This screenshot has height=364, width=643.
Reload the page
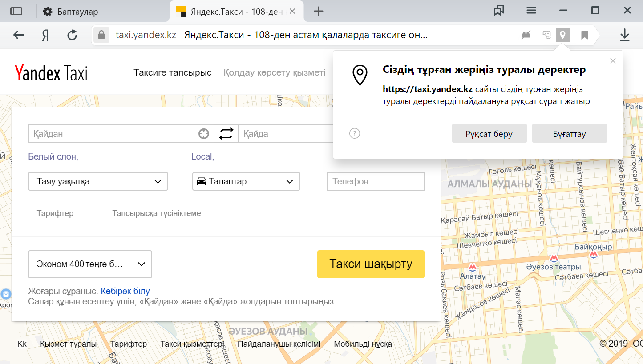pyautogui.click(x=72, y=35)
